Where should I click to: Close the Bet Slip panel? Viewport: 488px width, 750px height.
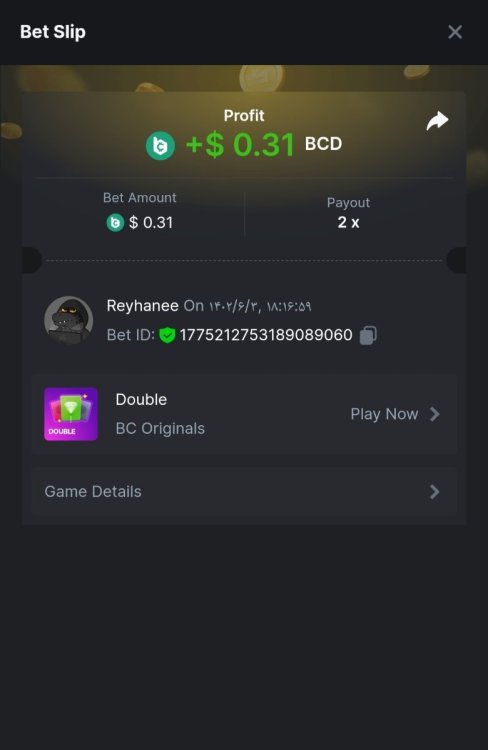455,32
